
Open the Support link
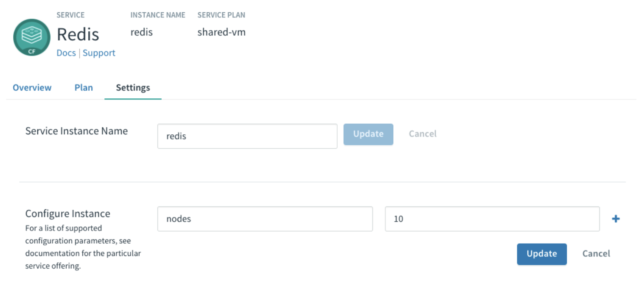pyautogui.click(x=99, y=53)
